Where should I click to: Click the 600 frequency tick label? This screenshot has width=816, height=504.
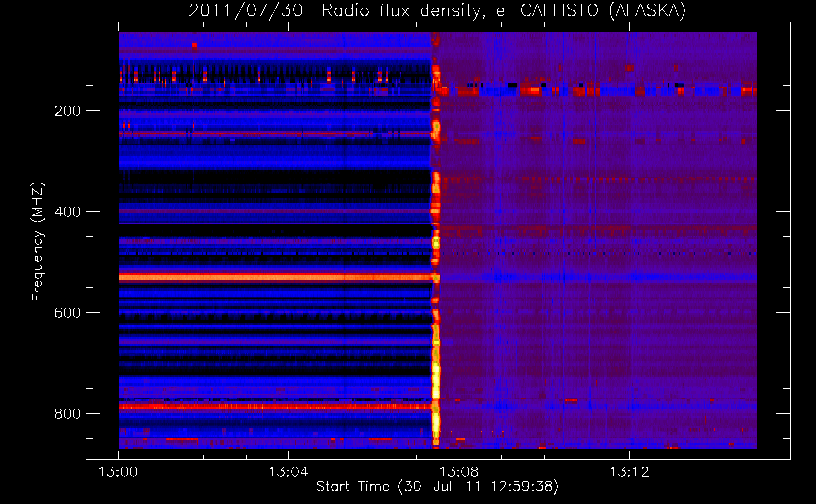[68, 312]
